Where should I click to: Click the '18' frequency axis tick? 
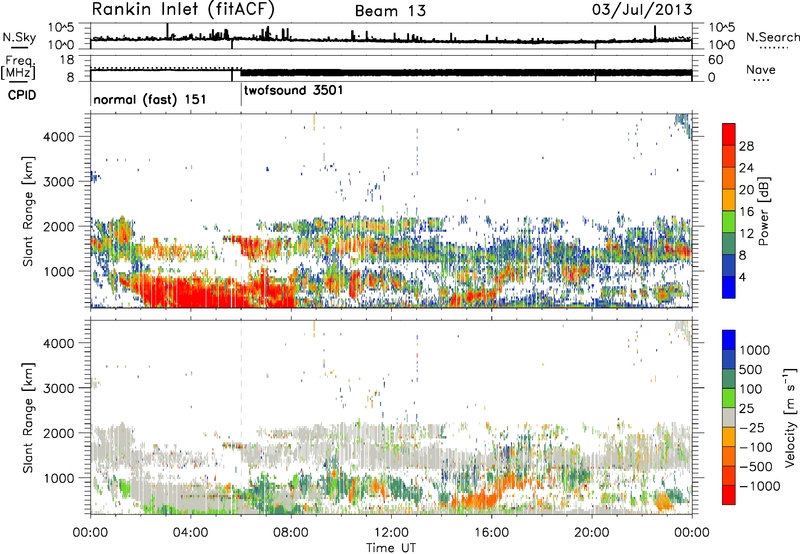coord(66,60)
